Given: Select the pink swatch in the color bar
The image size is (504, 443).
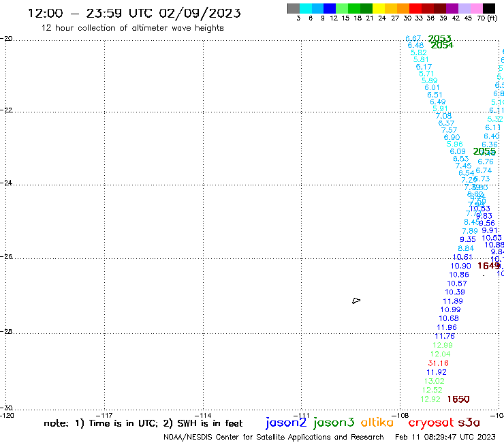Looking at the screenshot, I should pos(477,8).
